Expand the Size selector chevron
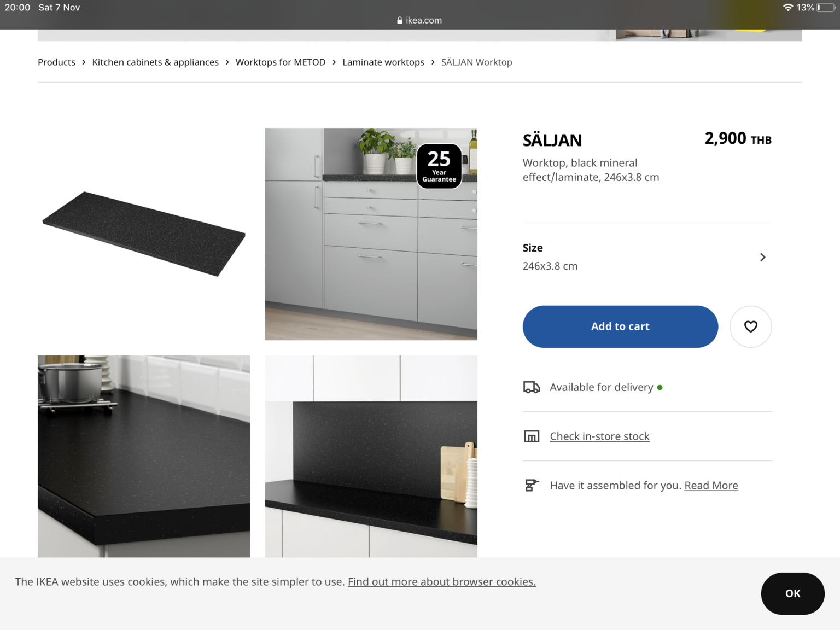The width and height of the screenshot is (840, 630). click(763, 257)
